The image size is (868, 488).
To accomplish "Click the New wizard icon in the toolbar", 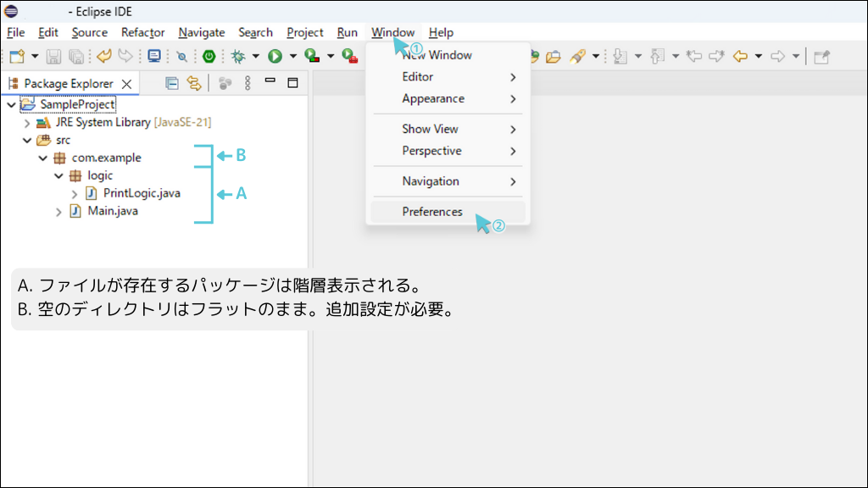I will click(17, 56).
